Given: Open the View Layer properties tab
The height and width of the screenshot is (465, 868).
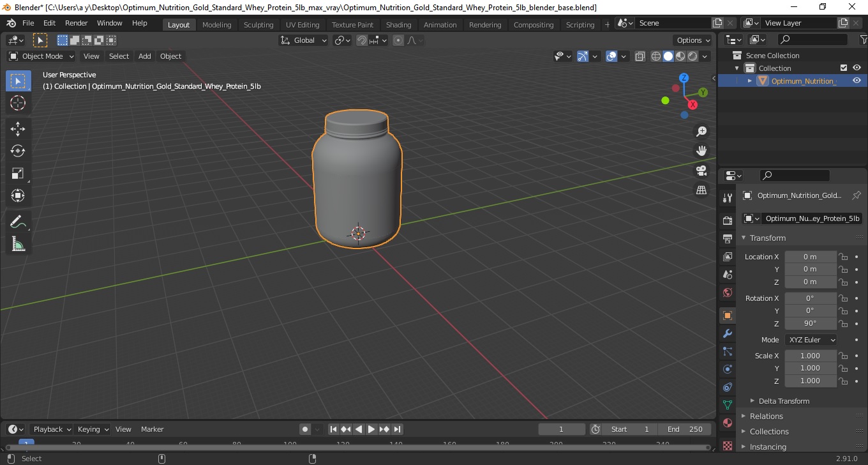Looking at the screenshot, I should click(727, 256).
